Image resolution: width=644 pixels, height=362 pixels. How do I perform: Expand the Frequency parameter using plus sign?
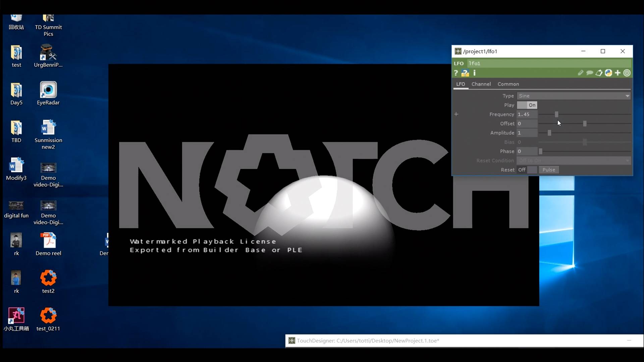[456, 114]
